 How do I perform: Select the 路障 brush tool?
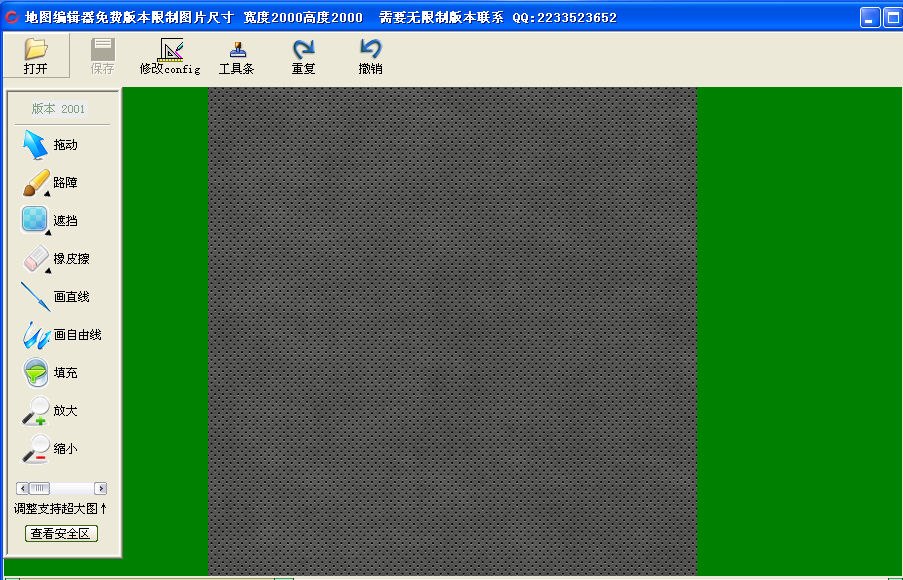coord(51,183)
